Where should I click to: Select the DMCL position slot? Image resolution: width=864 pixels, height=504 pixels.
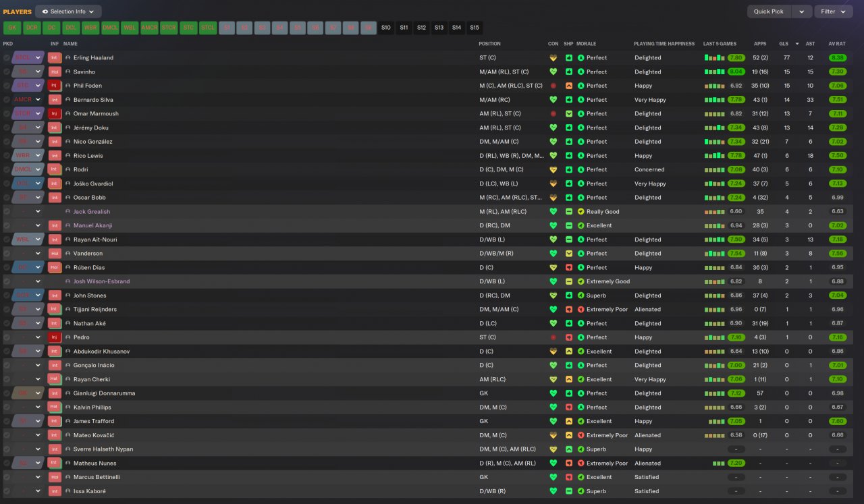coord(110,28)
